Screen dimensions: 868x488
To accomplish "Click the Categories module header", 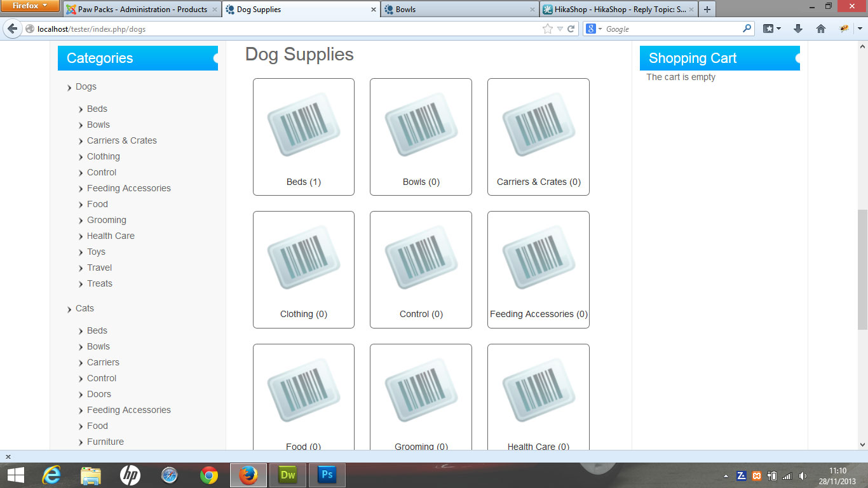I will (138, 58).
